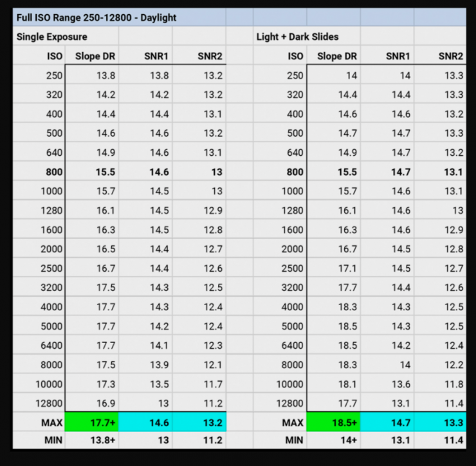Select the ISO 12800 cell in Light + Dark Slides
Image resolution: width=476 pixels, height=466 pixels.
point(280,404)
